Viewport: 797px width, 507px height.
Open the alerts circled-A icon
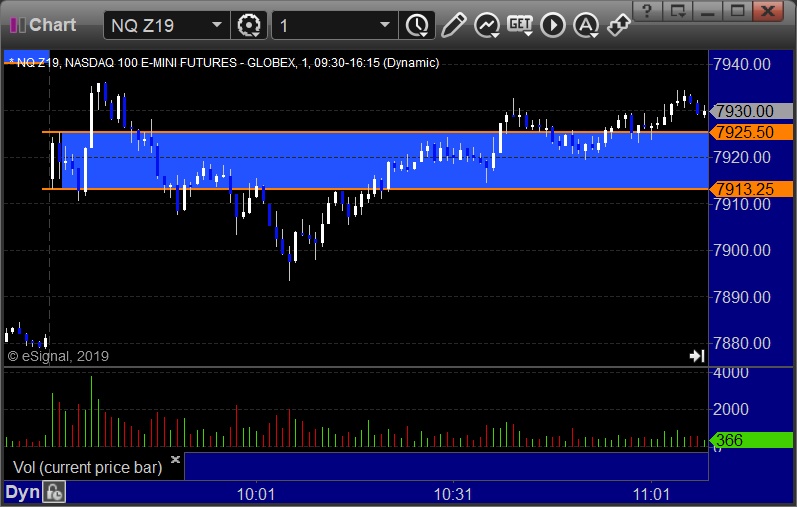(586, 25)
